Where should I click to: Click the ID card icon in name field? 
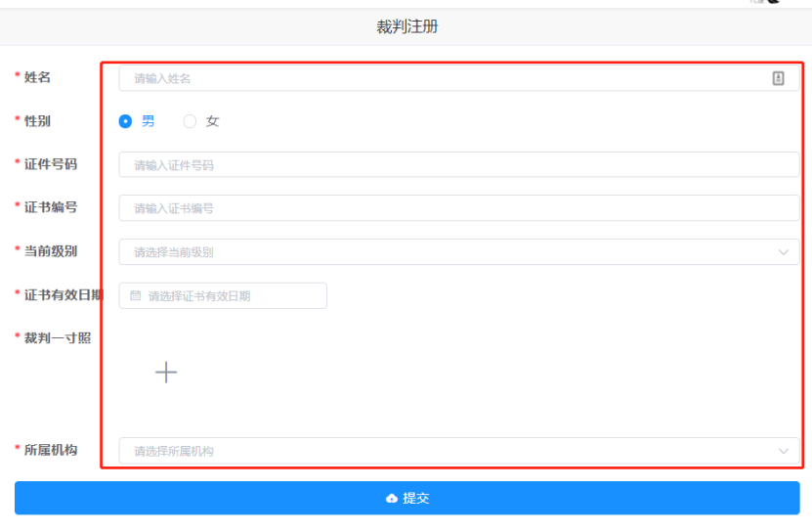(x=778, y=78)
